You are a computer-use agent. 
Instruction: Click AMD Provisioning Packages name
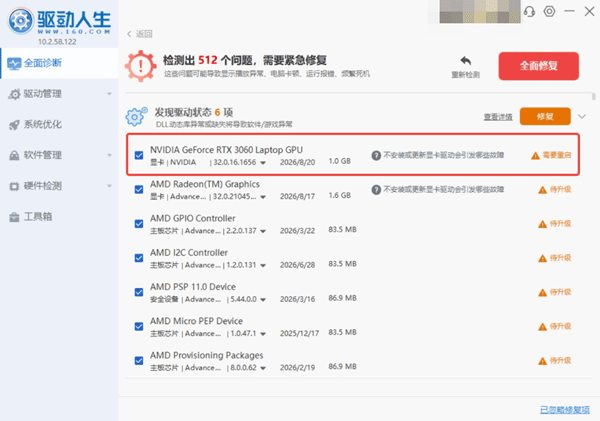[x=207, y=356]
